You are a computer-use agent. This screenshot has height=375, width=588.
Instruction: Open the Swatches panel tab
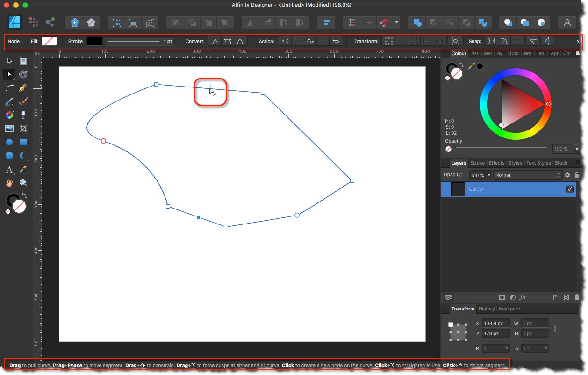(488, 53)
